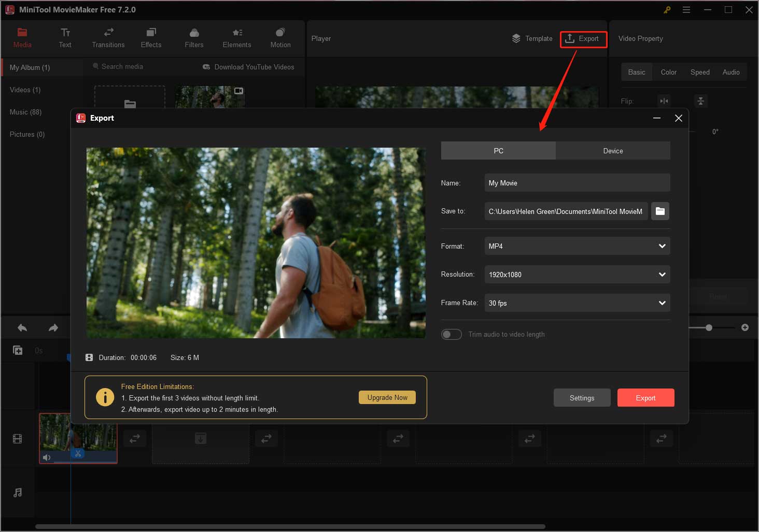The width and height of the screenshot is (759, 532).
Task: Click the horizontal flip icon
Action: 664,101
